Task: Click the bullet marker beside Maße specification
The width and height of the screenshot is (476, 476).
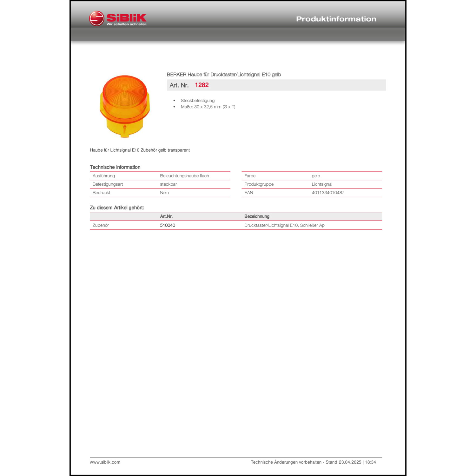Action: [174, 107]
